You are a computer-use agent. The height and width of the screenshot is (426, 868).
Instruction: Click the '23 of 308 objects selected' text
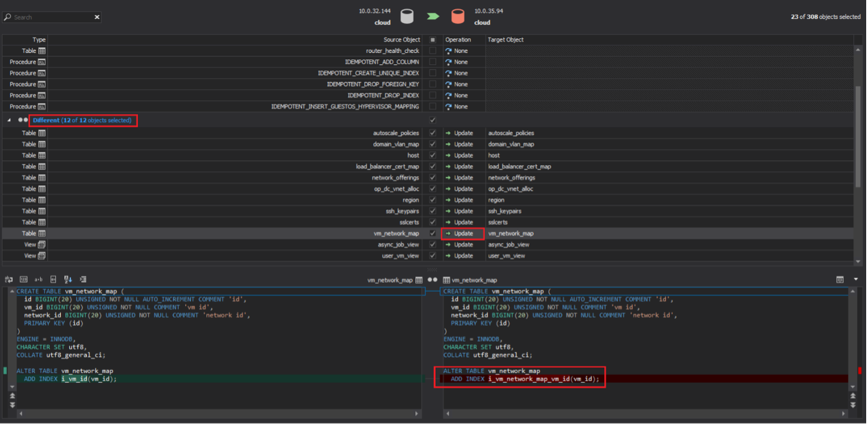pyautogui.click(x=826, y=17)
